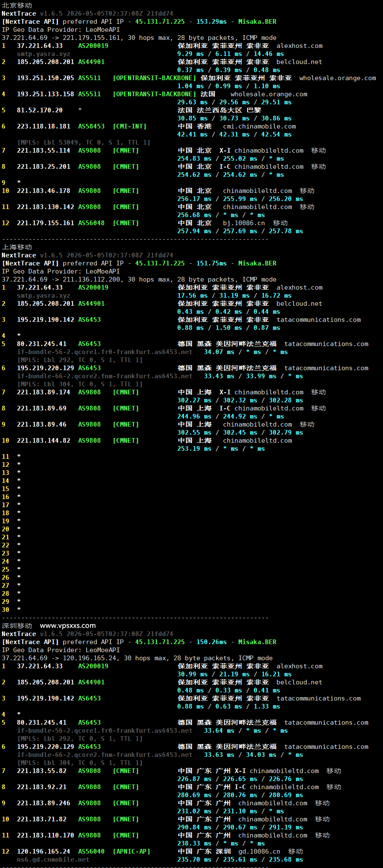Viewport: 383px width, 868px height.
Task: Click the bj.10086.cn domain
Action: coord(244,223)
